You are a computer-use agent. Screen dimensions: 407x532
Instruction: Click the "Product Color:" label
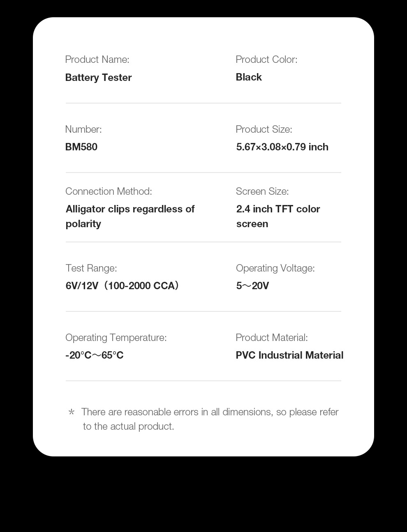coord(266,60)
